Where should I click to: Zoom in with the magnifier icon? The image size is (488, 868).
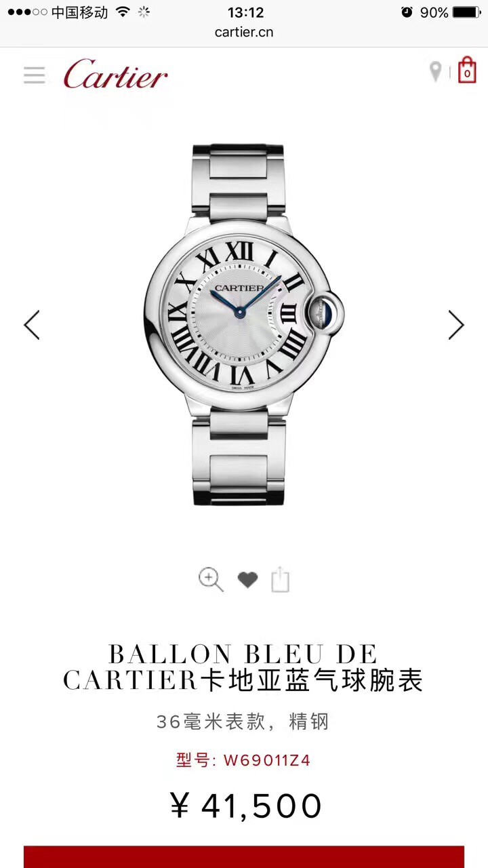click(211, 580)
